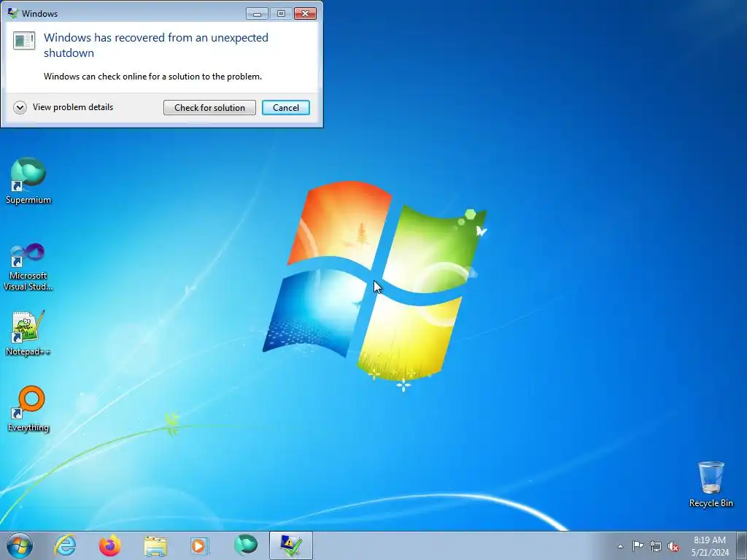The image size is (747, 560).
Task: Show hidden tray icons arrow
Action: pyautogui.click(x=620, y=546)
